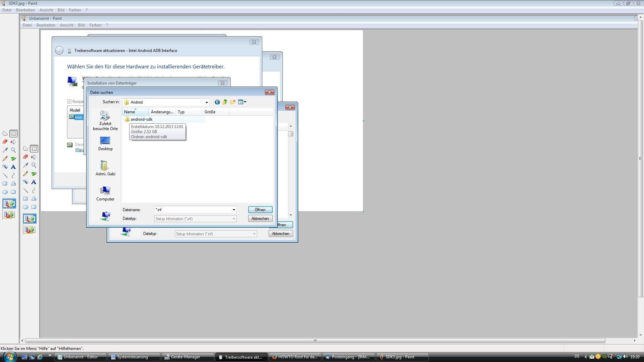The height and width of the screenshot is (362, 644).
Task: Switch to Geräte-Manager taskbar button
Action: coord(187,357)
